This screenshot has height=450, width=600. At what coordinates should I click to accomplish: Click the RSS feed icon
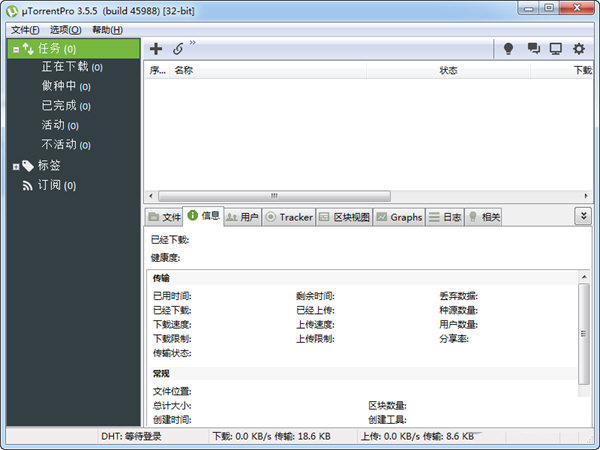(x=27, y=186)
